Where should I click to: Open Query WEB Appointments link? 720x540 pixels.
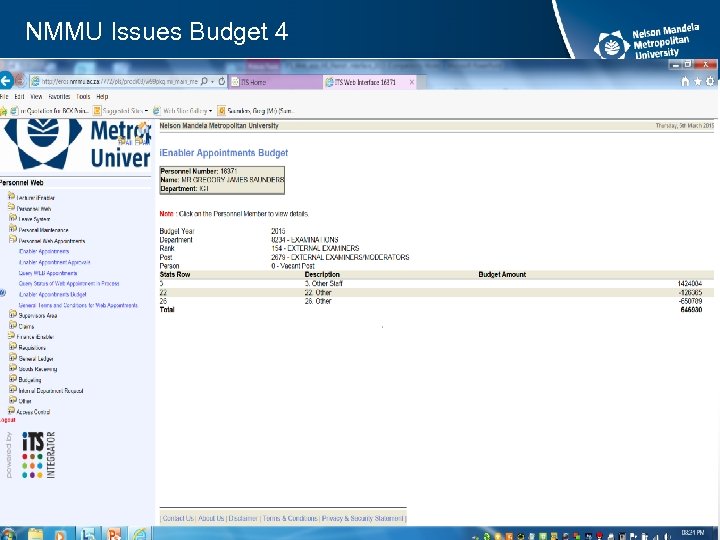tap(48, 273)
